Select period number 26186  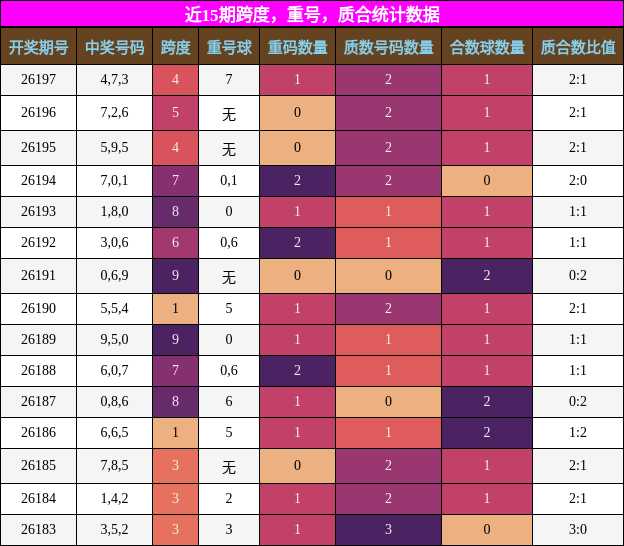pyautogui.click(x=39, y=433)
